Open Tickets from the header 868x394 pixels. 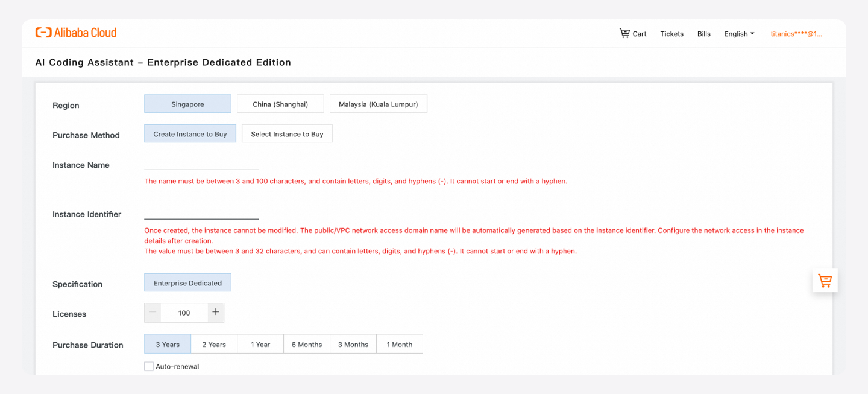click(671, 34)
